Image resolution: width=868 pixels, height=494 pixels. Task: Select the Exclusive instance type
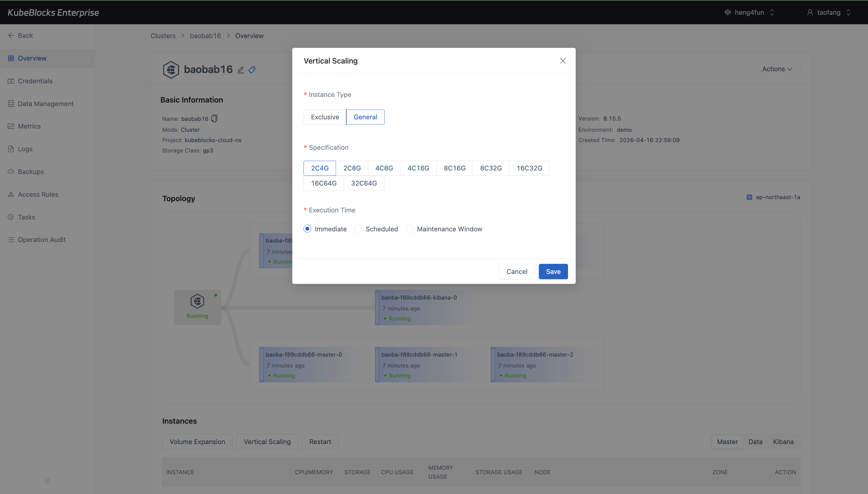coord(325,117)
